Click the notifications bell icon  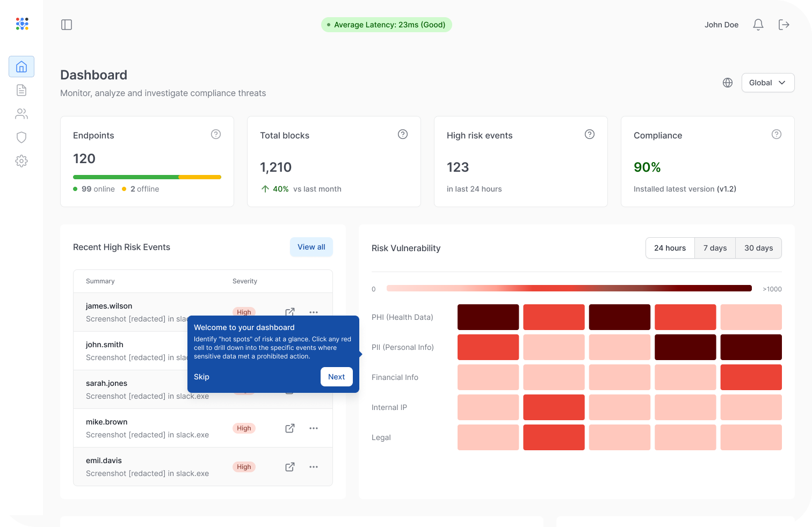(758, 25)
